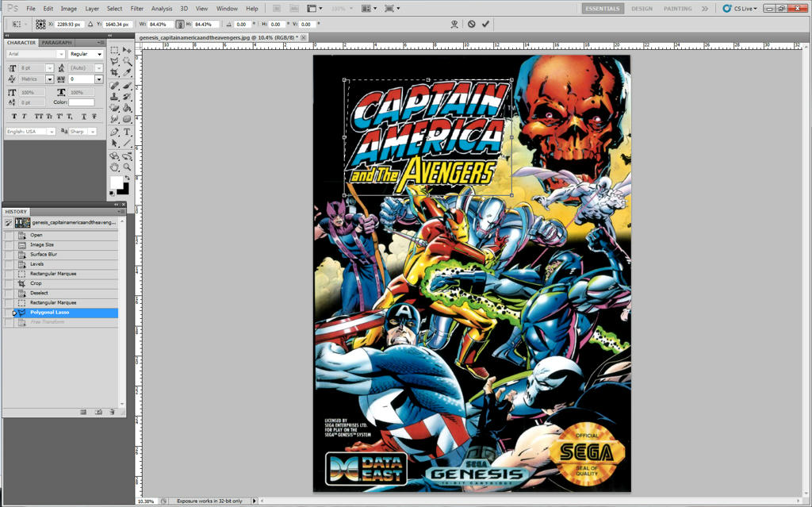Select the Surface Blur history state
The width and height of the screenshot is (812, 507).
44,255
